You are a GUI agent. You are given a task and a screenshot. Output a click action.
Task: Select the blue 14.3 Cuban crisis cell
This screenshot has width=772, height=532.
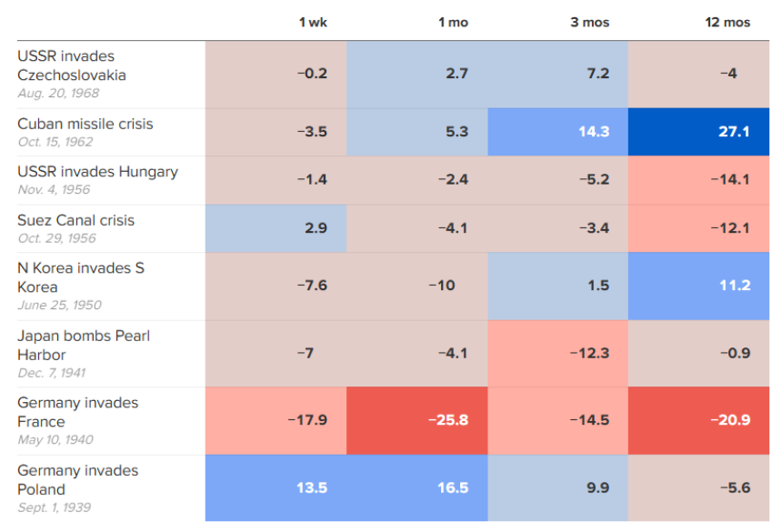557,132
